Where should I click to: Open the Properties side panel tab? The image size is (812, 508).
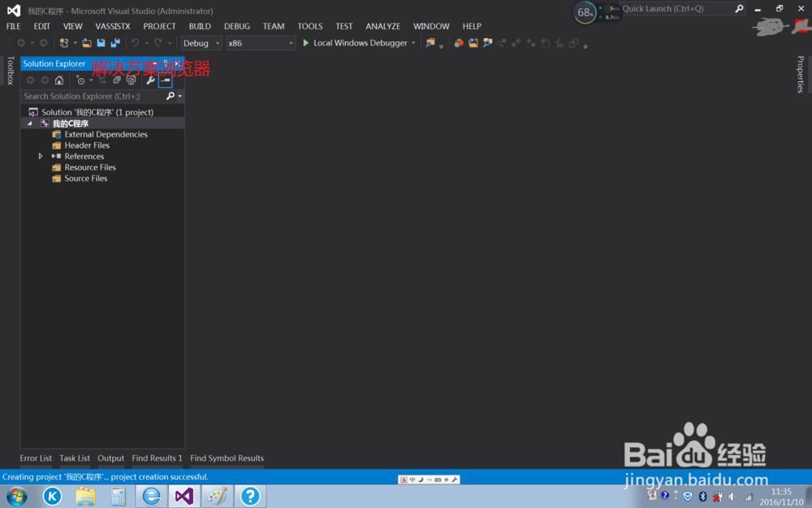[801, 74]
